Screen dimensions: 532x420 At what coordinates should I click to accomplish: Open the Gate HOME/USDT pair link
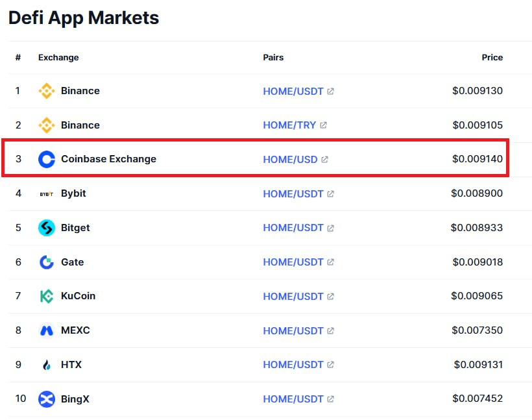tap(293, 262)
